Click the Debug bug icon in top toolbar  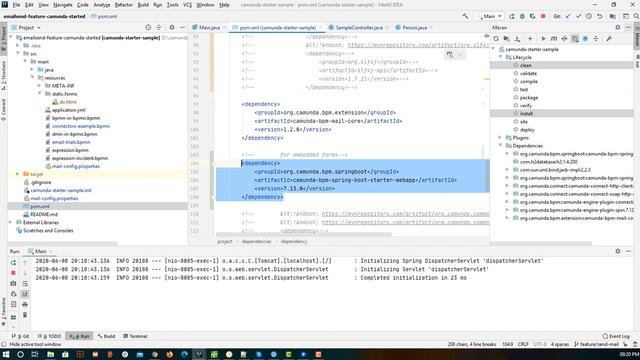tap(522, 16)
